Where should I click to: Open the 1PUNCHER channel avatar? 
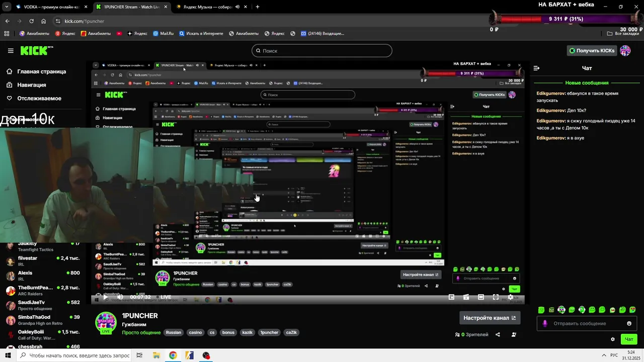106,323
